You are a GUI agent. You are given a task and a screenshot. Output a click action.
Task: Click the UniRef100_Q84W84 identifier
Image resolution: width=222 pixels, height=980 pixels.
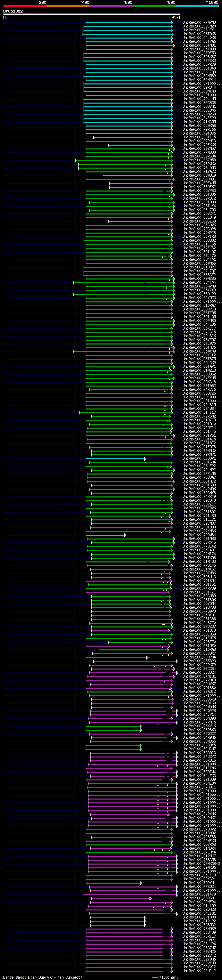[199, 408]
